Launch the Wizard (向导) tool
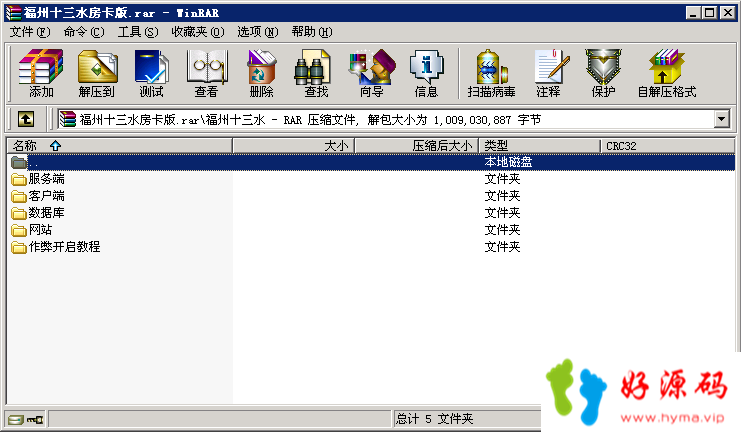 tap(372, 73)
